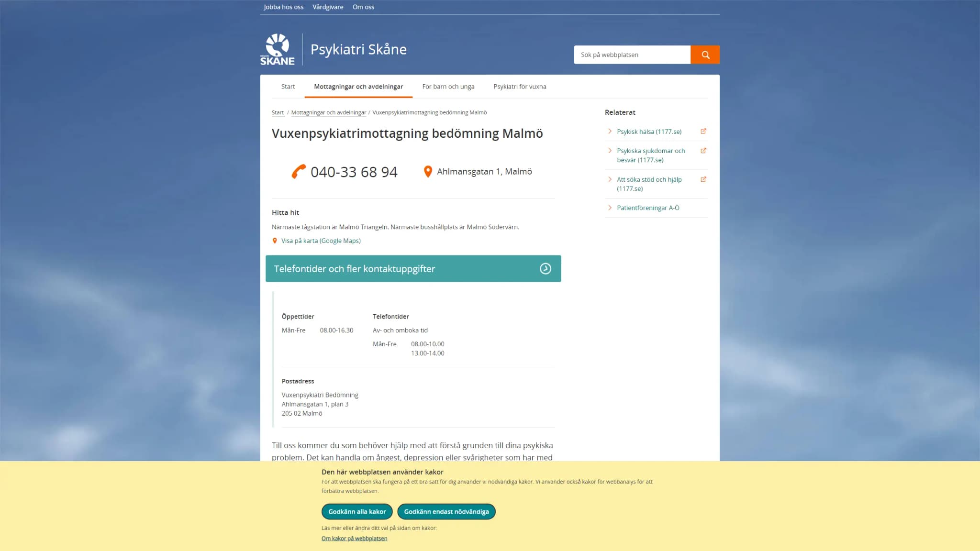
Task: Collapse Telefontider och fler kontaktuppgifter section
Action: click(x=413, y=268)
